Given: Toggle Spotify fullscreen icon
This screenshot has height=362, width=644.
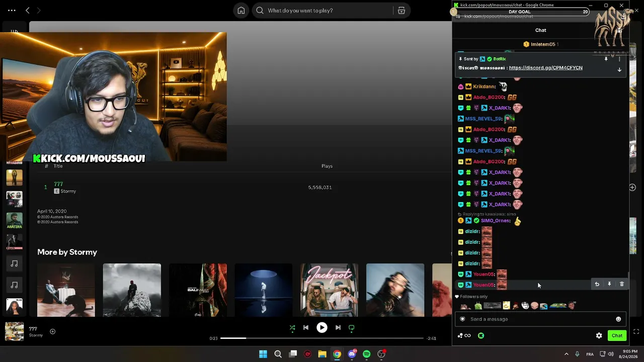Looking at the screenshot, I should 636,332.
